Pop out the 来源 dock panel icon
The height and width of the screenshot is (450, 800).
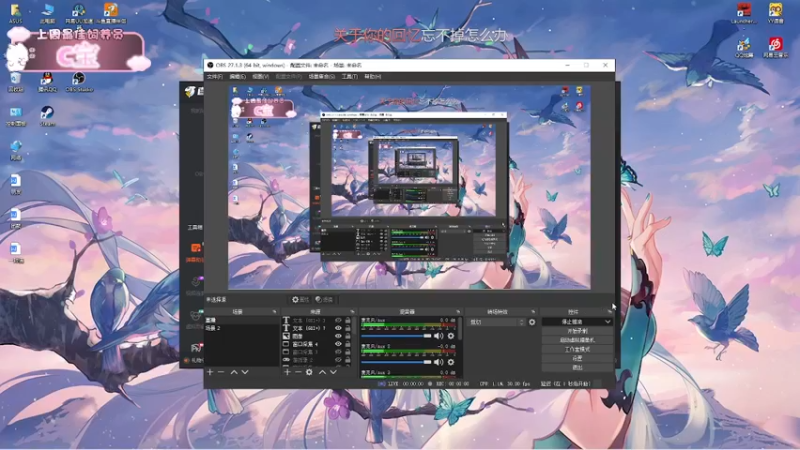pyautogui.click(x=352, y=312)
